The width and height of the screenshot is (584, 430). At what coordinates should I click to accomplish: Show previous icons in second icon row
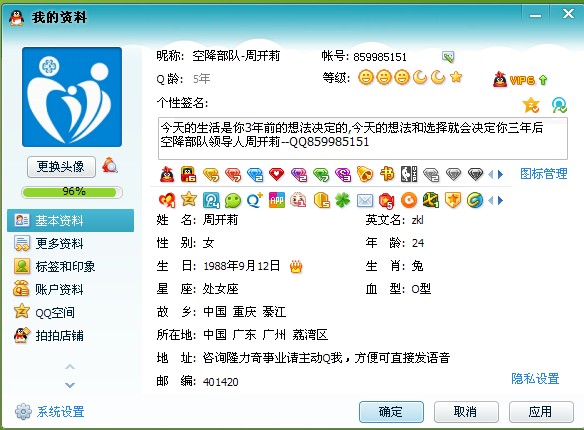pyautogui.click(x=491, y=201)
